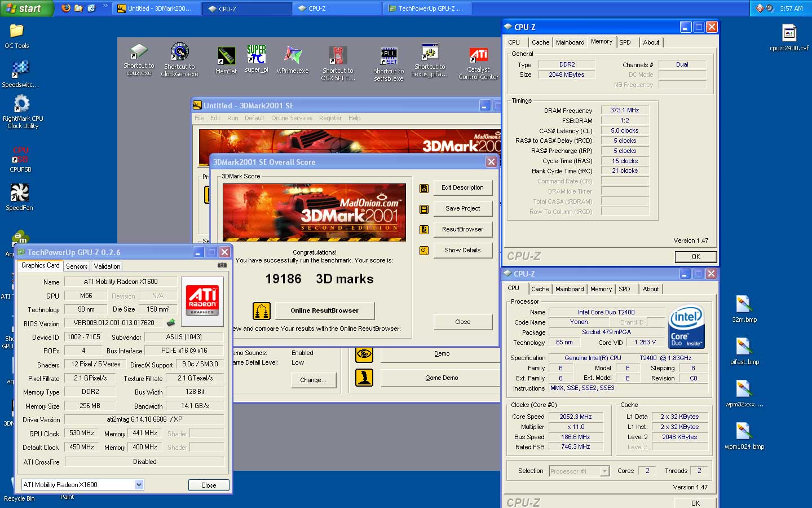This screenshot has height=508, width=812.
Task: Click the ResultBrowser button
Action: [x=462, y=229]
